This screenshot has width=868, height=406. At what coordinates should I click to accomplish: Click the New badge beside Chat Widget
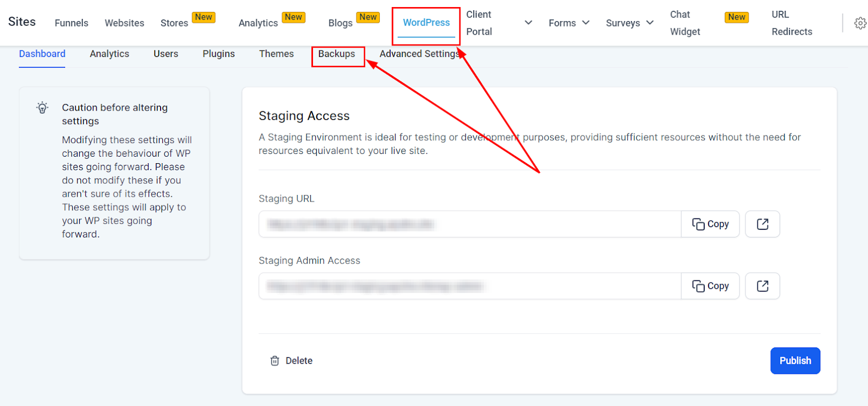point(737,17)
